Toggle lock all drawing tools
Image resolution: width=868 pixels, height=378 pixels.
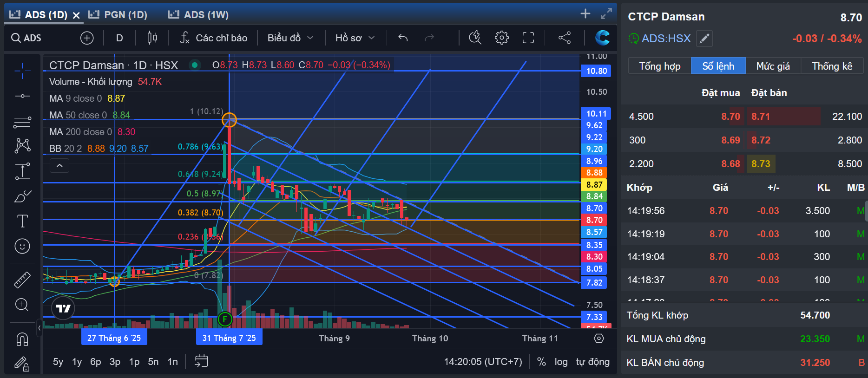pyautogui.click(x=22, y=364)
